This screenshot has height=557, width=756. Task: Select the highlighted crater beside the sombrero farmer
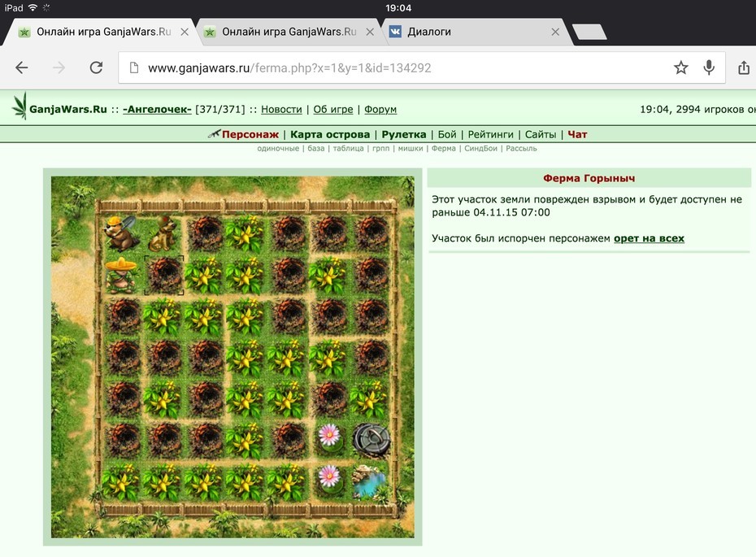pyautogui.click(x=164, y=275)
